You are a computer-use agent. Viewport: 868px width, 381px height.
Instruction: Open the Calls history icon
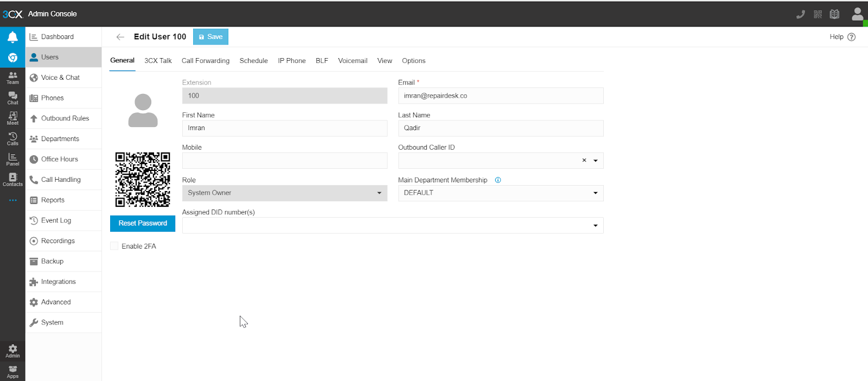(x=12, y=139)
